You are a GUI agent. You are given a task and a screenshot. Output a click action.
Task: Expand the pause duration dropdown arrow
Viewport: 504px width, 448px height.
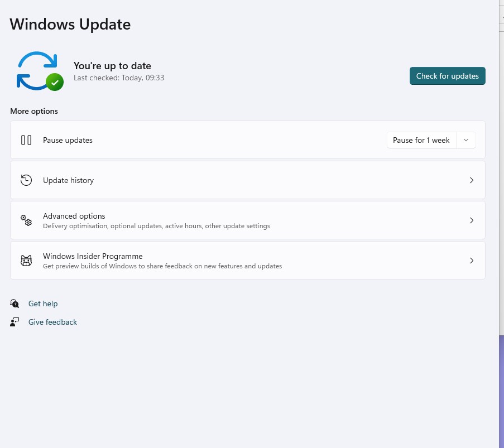tap(465, 140)
